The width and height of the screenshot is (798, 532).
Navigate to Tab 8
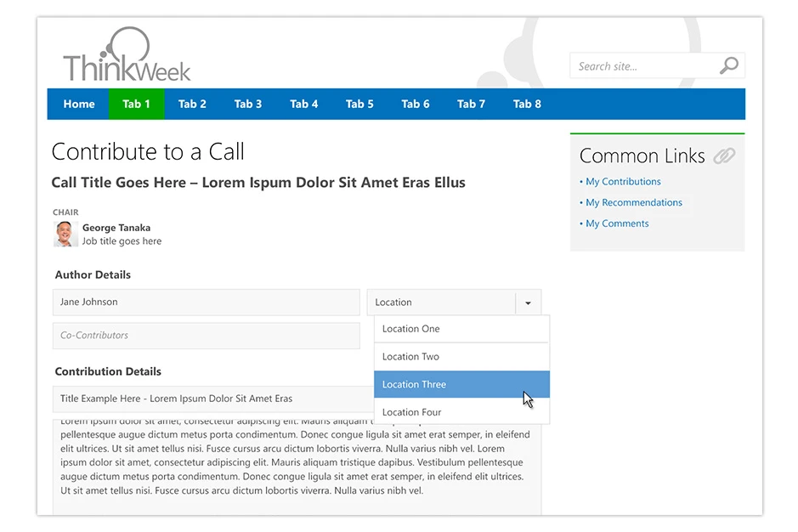click(527, 104)
